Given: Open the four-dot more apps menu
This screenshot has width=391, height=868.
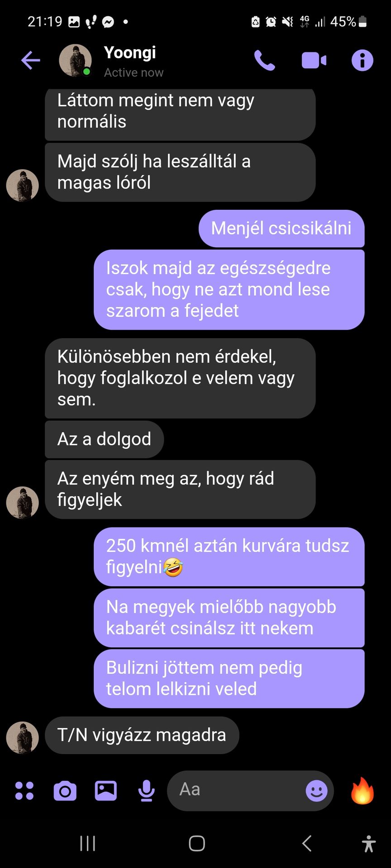Looking at the screenshot, I should [24, 791].
